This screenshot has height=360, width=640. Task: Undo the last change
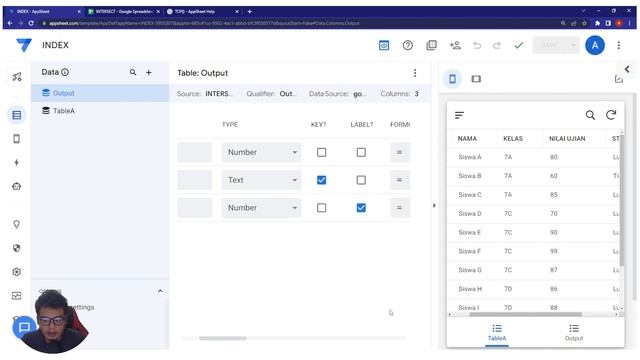click(477, 45)
